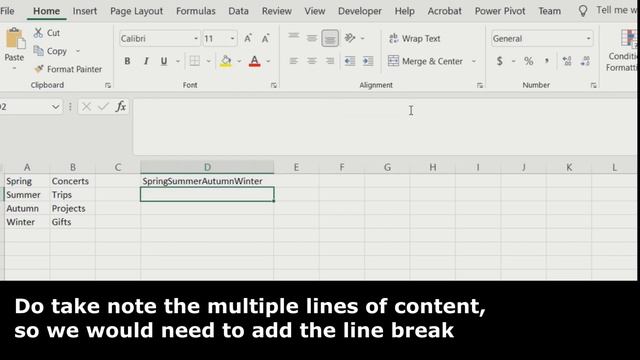This screenshot has height=360, width=640.
Task: Select the cell containing Projects
Action: [73, 208]
